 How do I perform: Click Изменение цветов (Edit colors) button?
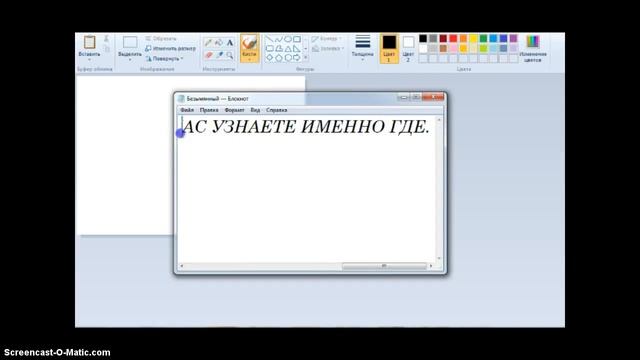pyautogui.click(x=533, y=49)
